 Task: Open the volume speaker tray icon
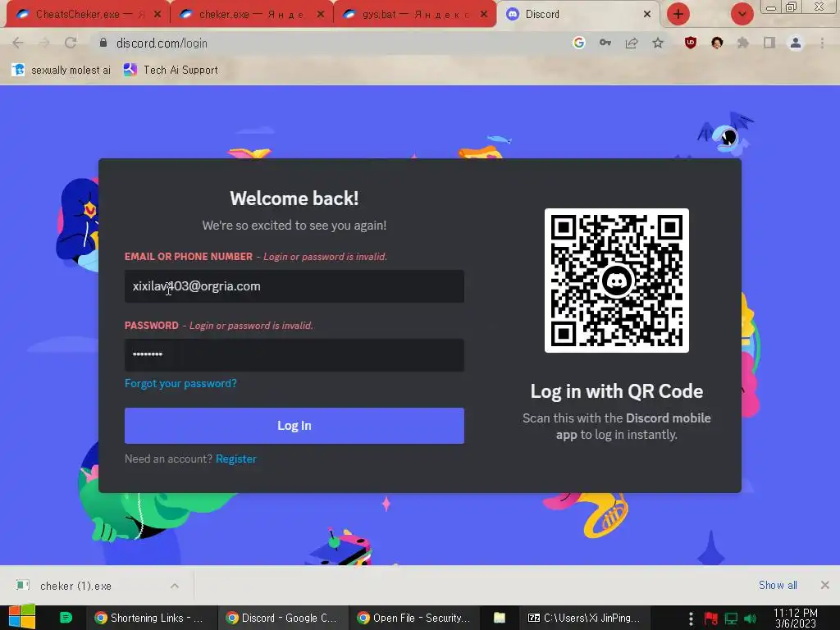751,619
